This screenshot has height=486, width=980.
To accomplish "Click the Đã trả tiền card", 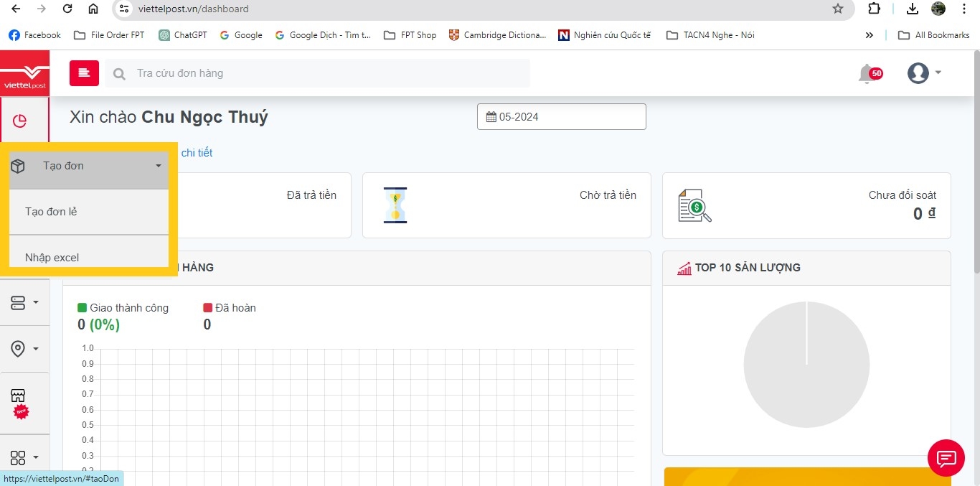I will click(x=265, y=205).
